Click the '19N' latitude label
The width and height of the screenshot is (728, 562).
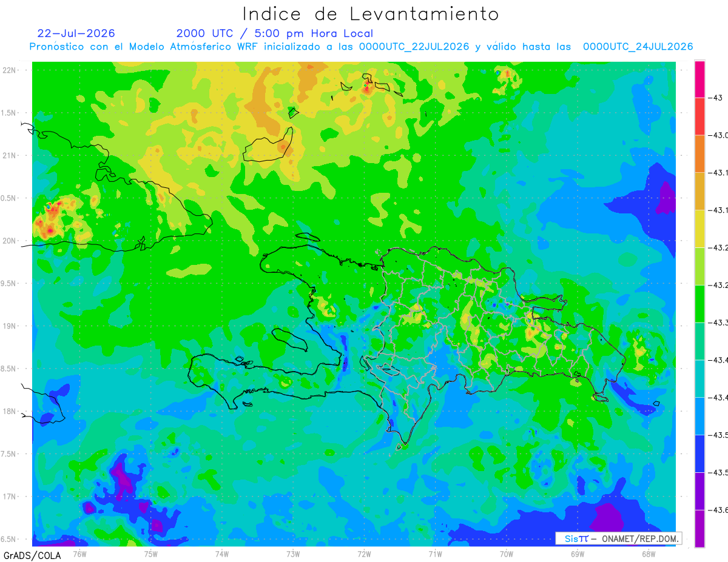pos(10,326)
